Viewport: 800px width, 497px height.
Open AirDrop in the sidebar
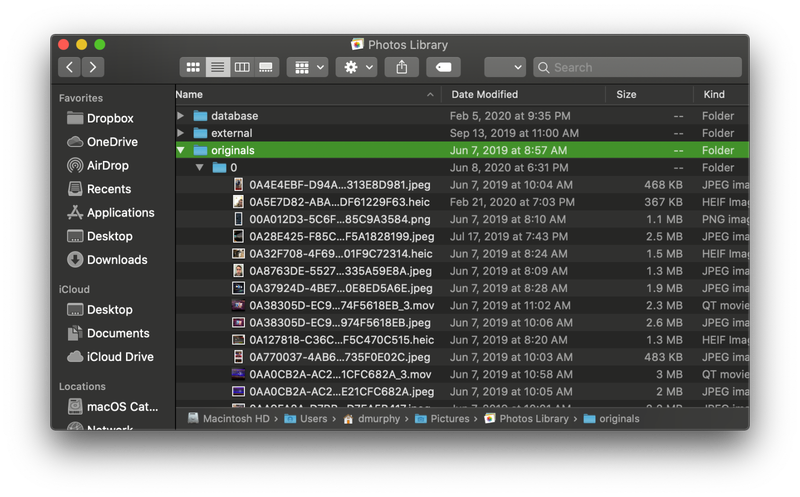(x=108, y=165)
